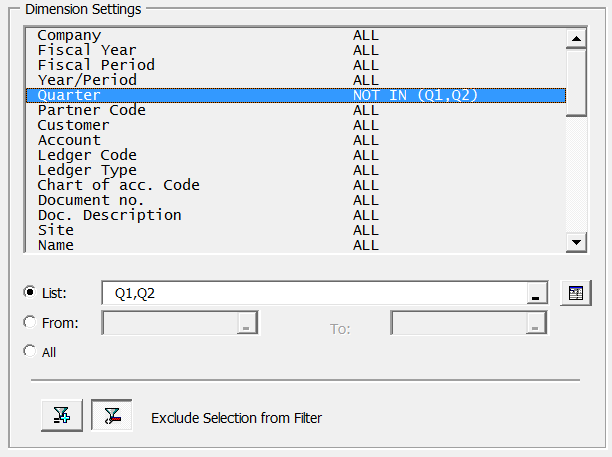Select the From radio button
Screen dimensions: 612x457
29,322
